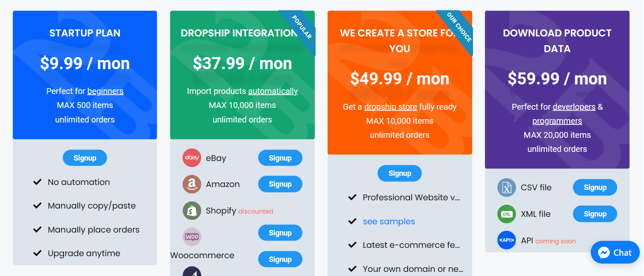The height and width of the screenshot is (276, 644).
Task: Click the checkmark beside Professional Website
Action: point(352,197)
